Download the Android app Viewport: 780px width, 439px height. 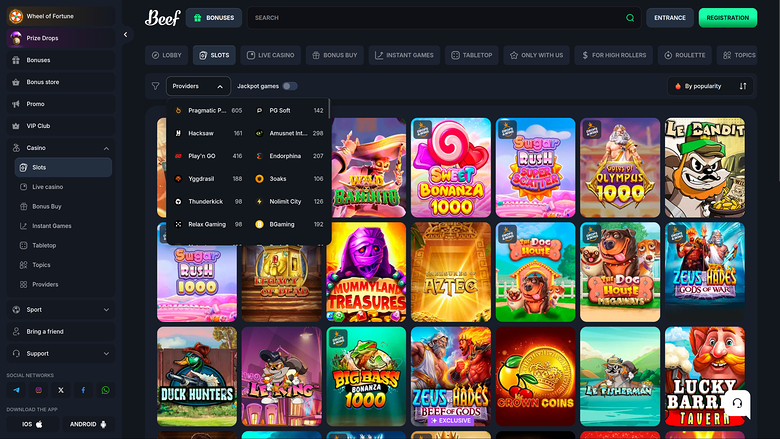[x=89, y=424]
